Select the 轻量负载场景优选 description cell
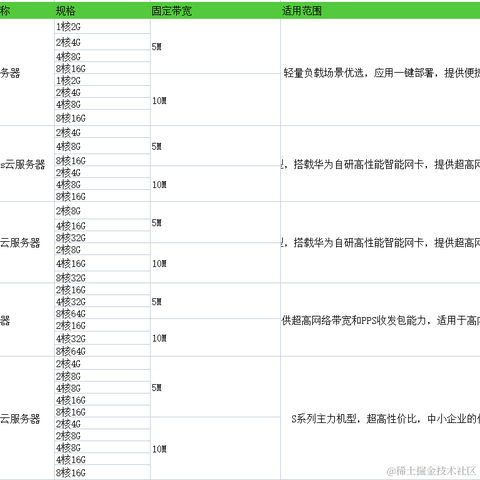 click(x=380, y=73)
